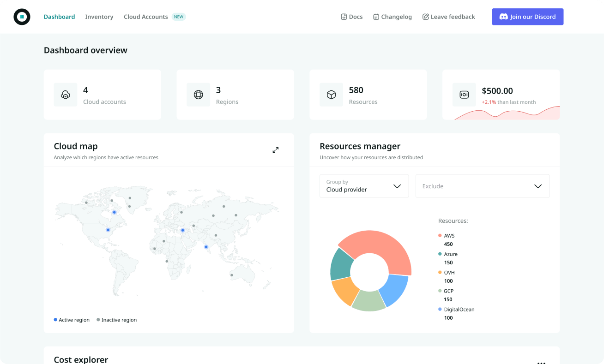This screenshot has height=364, width=604.
Task: Click the cost money icon
Action: pos(464,95)
